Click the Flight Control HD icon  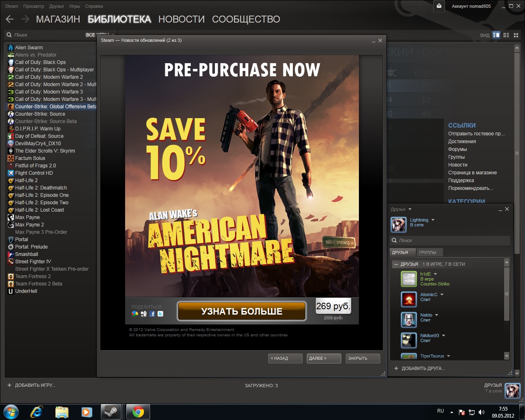point(11,173)
